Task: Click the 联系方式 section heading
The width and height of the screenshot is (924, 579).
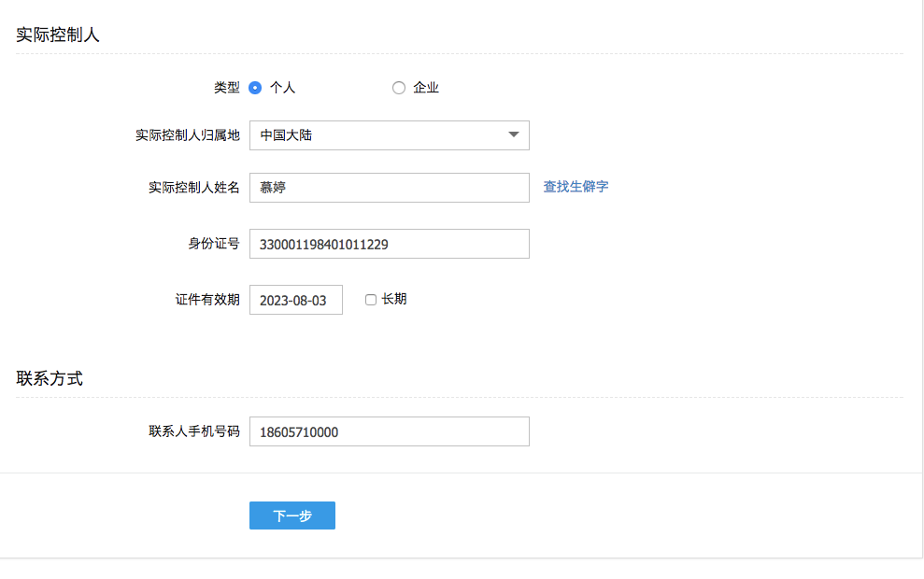Action: tap(50, 378)
